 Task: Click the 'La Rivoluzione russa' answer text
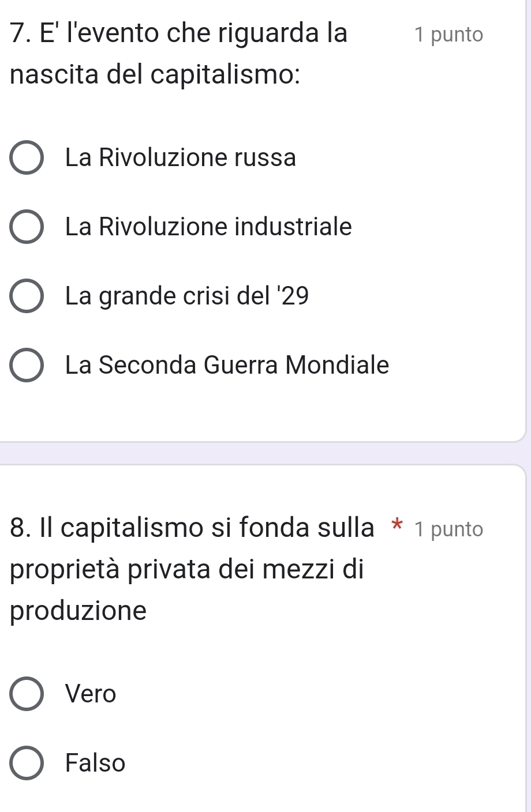(x=181, y=158)
